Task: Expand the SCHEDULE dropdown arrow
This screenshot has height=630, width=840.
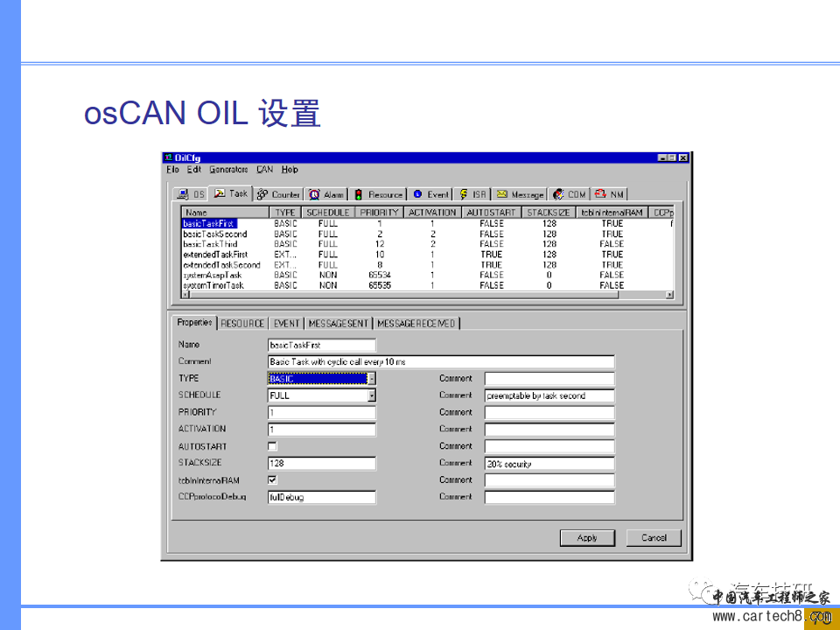Action: coord(372,395)
